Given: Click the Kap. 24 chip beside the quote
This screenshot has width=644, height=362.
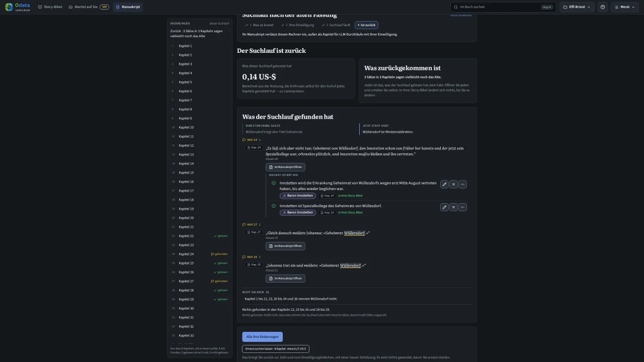Looking at the screenshot, I should coord(254,148).
